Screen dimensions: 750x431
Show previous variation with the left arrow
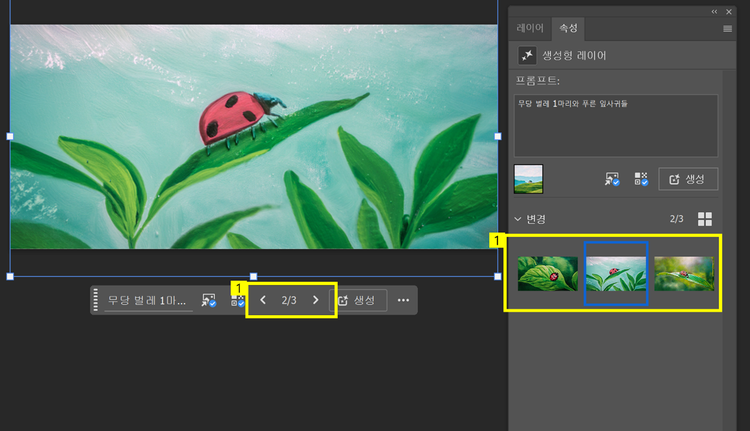[263, 300]
